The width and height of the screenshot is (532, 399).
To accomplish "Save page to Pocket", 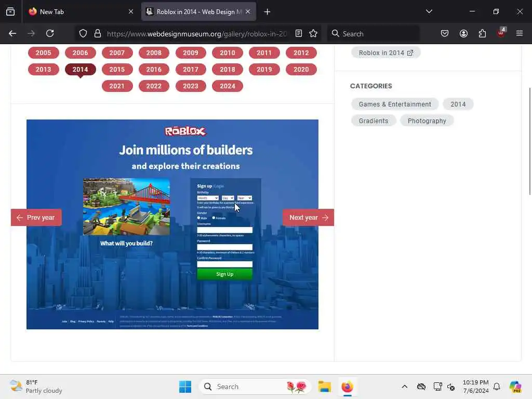I will click(445, 33).
